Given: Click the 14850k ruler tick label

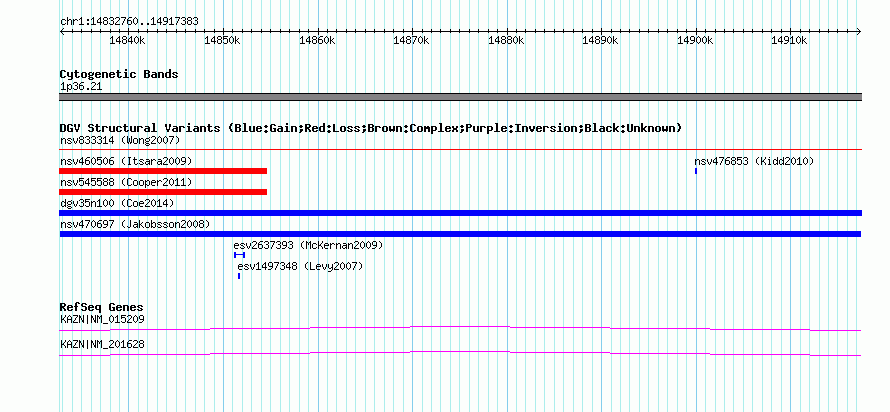Looking at the screenshot, I should 222,41.
